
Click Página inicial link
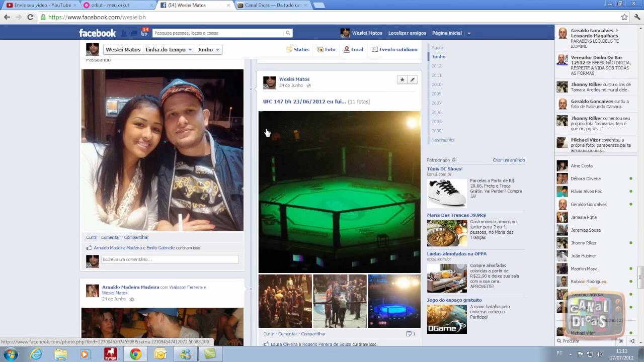447,33
